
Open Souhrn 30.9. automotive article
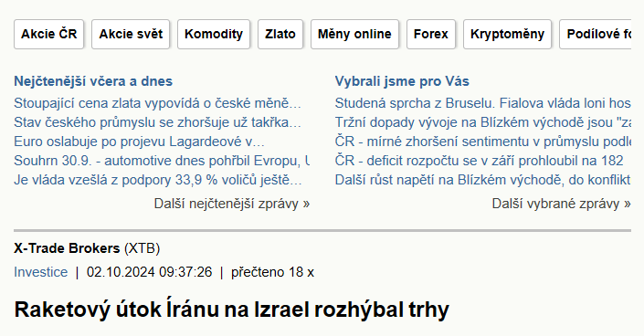[162, 161]
